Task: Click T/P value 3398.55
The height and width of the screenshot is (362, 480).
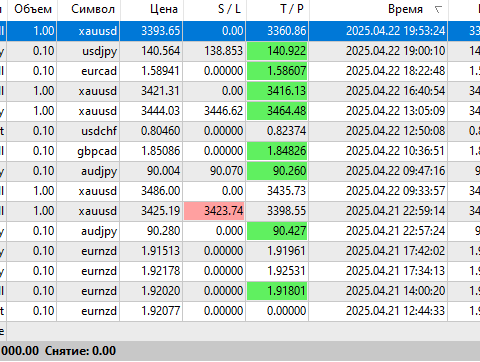Action: click(286, 211)
